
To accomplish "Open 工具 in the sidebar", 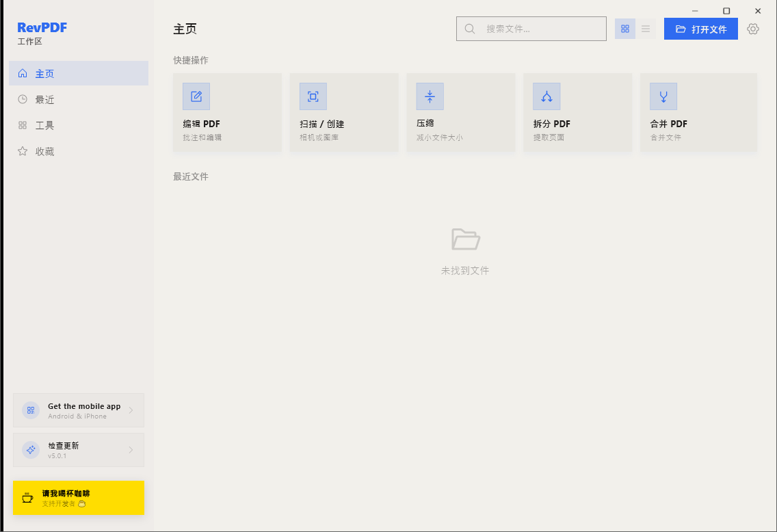I will pos(78,125).
